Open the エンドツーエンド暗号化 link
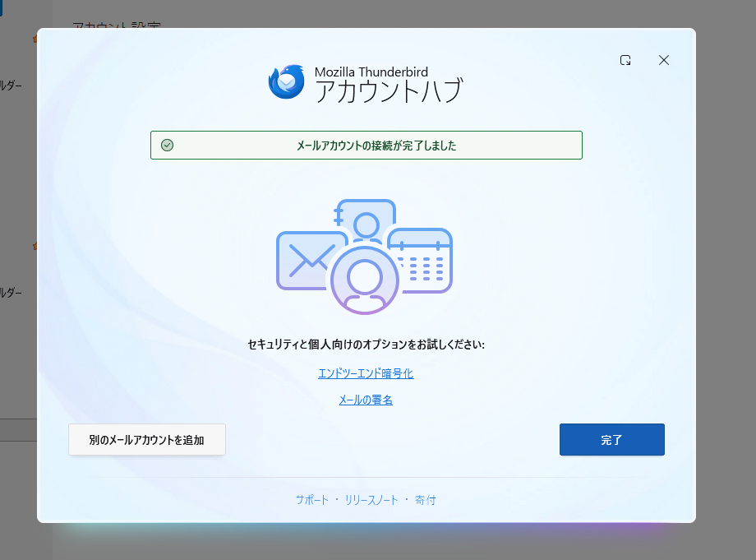The image size is (756, 560). coord(366,373)
